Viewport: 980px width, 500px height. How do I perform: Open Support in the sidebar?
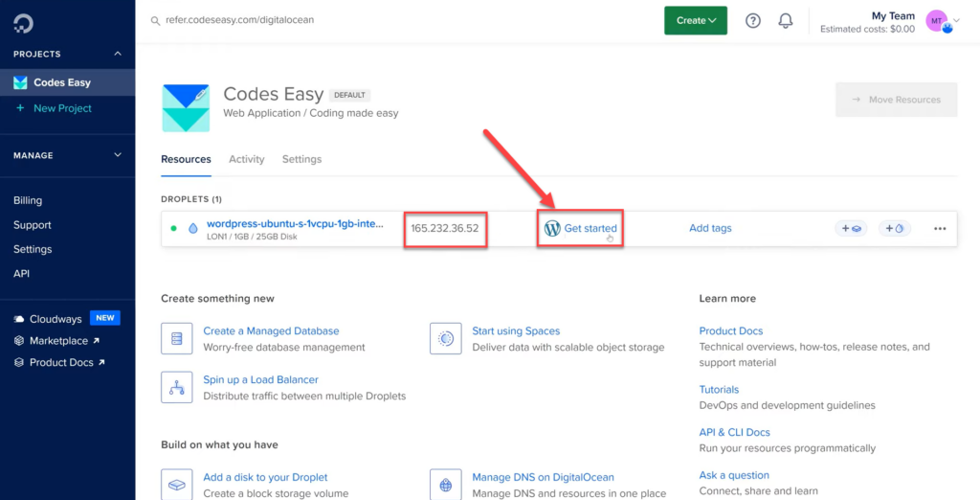pos(33,225)
